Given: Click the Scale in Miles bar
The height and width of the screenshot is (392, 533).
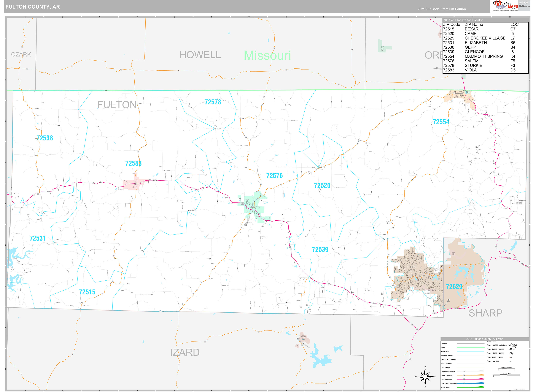Looking at the screenshot, I should click(x=507, y=375).
